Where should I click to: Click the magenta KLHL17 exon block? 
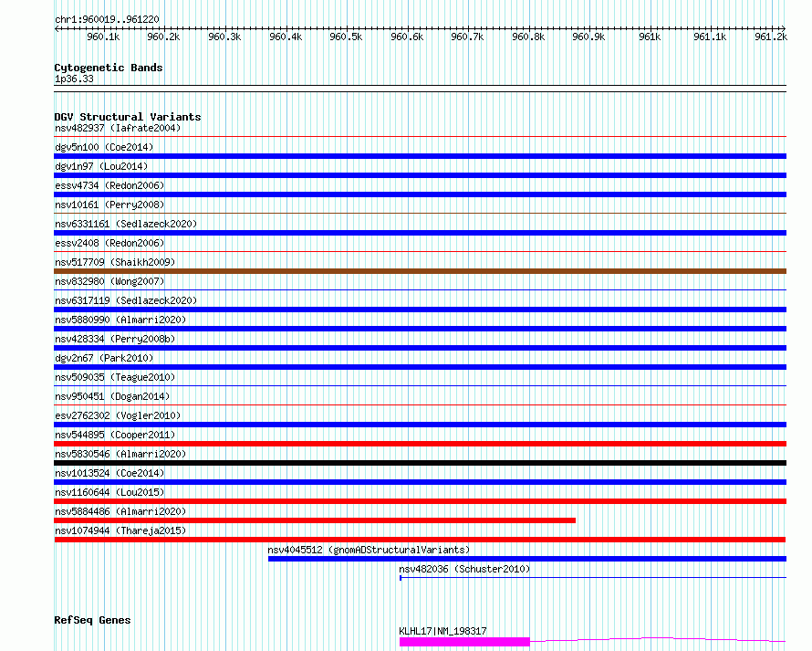[464, 642]
